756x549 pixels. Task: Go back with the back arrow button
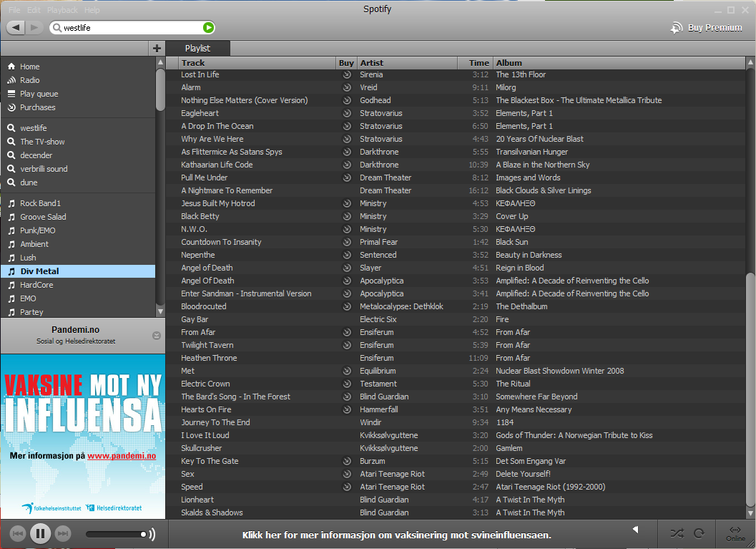(x=16, y=27)
